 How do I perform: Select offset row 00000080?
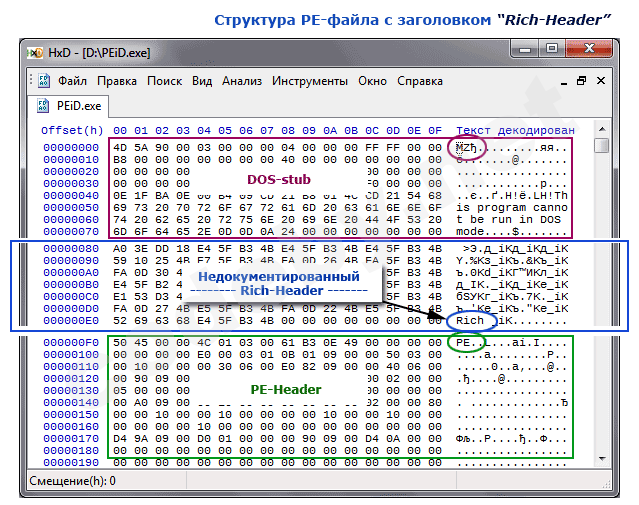coord(71,249)
